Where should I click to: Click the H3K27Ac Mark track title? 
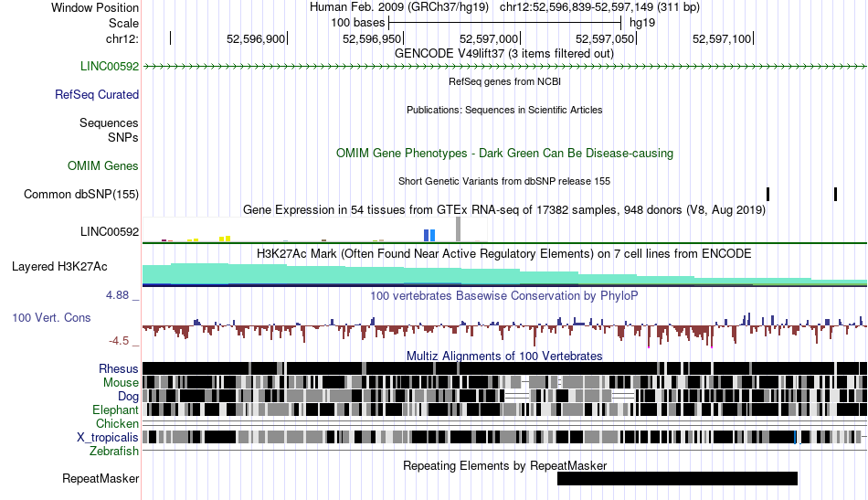click(504, 254)
